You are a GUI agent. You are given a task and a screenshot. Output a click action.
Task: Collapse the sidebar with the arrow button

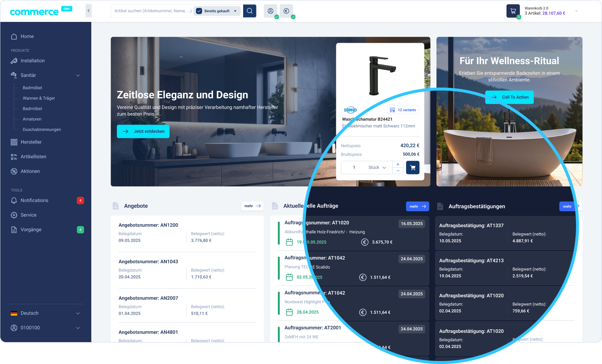[x=88, y=11]
